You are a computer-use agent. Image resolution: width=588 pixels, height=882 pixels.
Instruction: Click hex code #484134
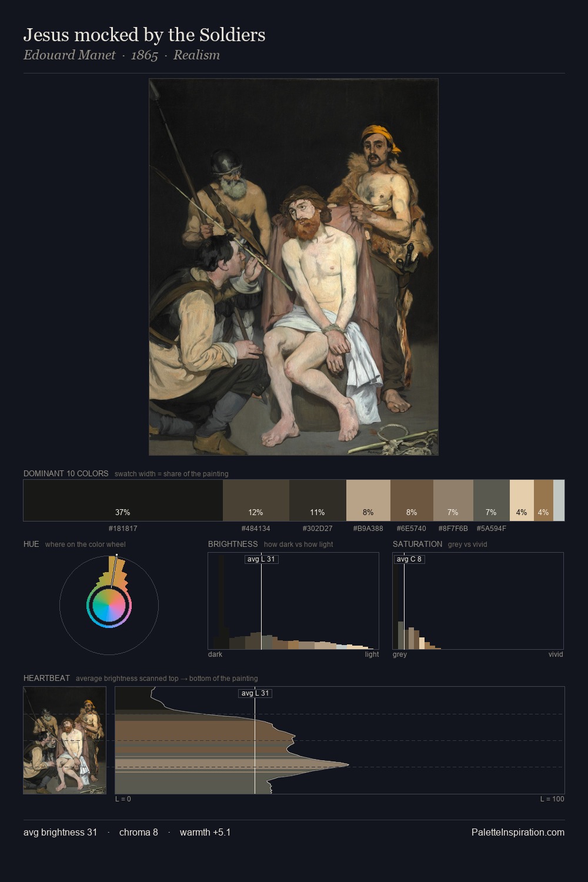(256, 529)
